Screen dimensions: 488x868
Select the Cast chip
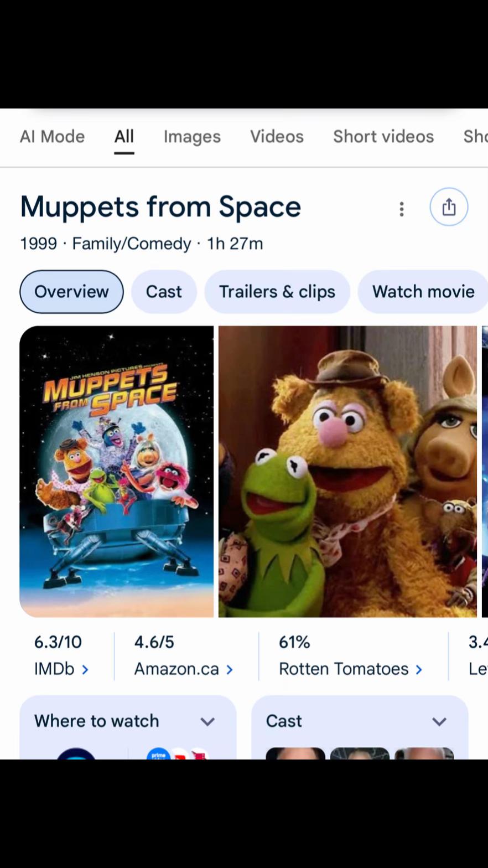point(164,292)
